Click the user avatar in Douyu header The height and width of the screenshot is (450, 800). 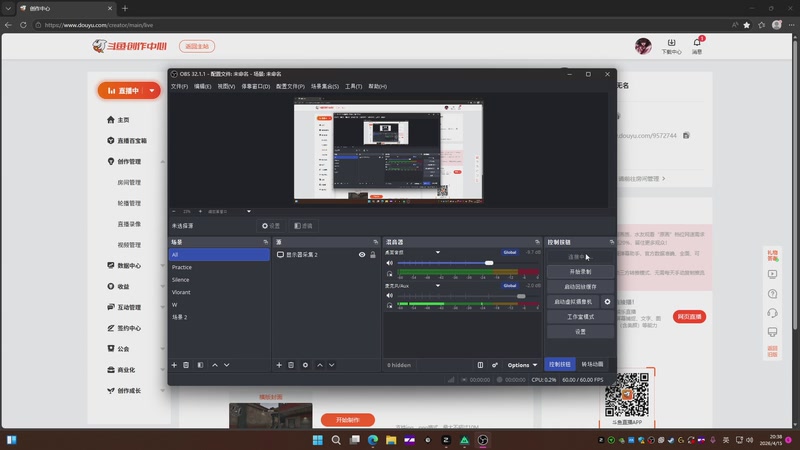[x=643, y=46]
